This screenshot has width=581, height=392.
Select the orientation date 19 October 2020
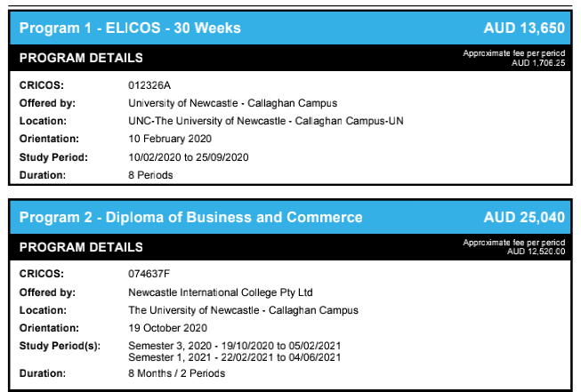click(167, 328)
